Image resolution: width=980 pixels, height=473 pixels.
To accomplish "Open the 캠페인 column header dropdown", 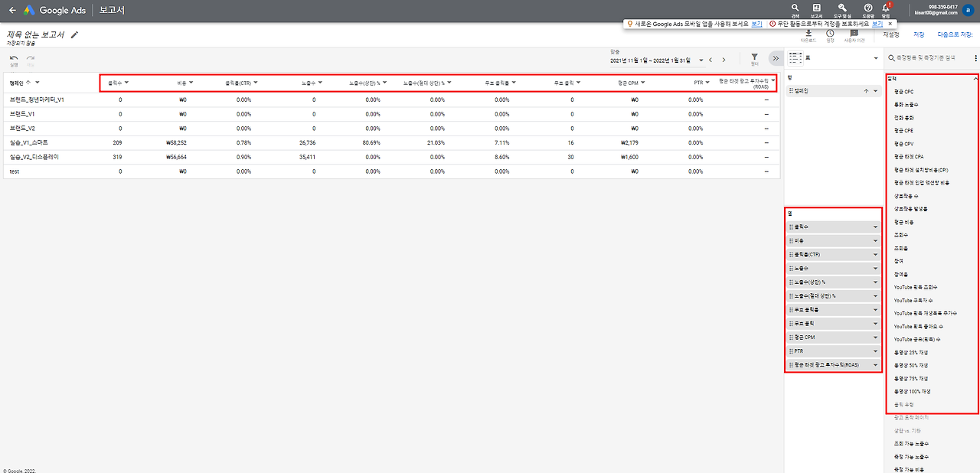I will (x=38, y=82).
